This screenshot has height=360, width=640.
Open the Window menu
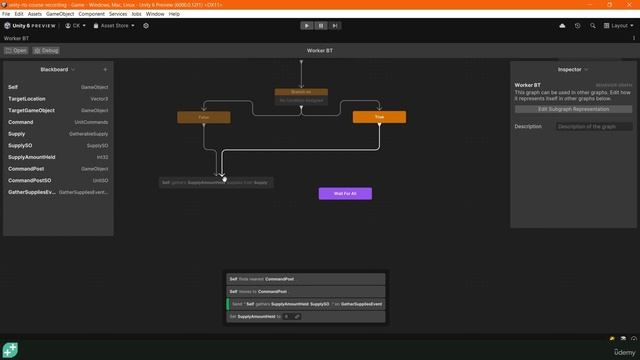click(155, 14)
